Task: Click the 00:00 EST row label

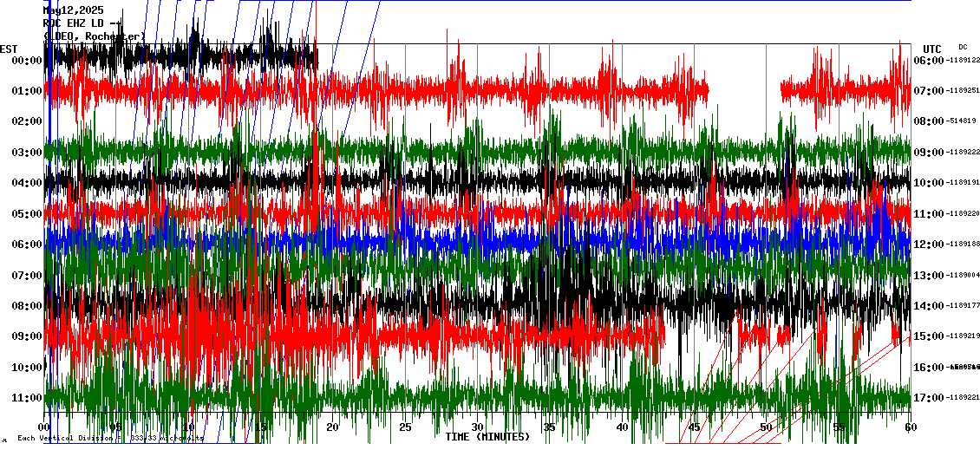Action: pyautogui.click(x=28, y=60)
